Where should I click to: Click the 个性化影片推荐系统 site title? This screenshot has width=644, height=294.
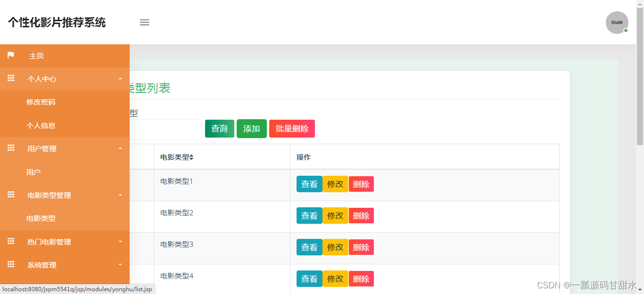coord(57,22)
